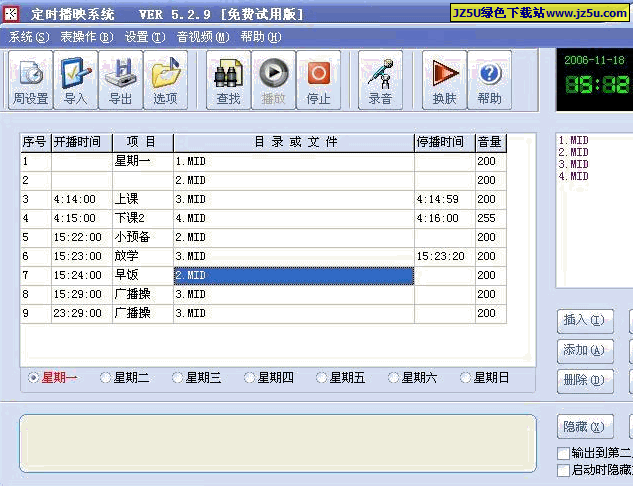Click the 15:23:00 start time cell

pos(82,256)
